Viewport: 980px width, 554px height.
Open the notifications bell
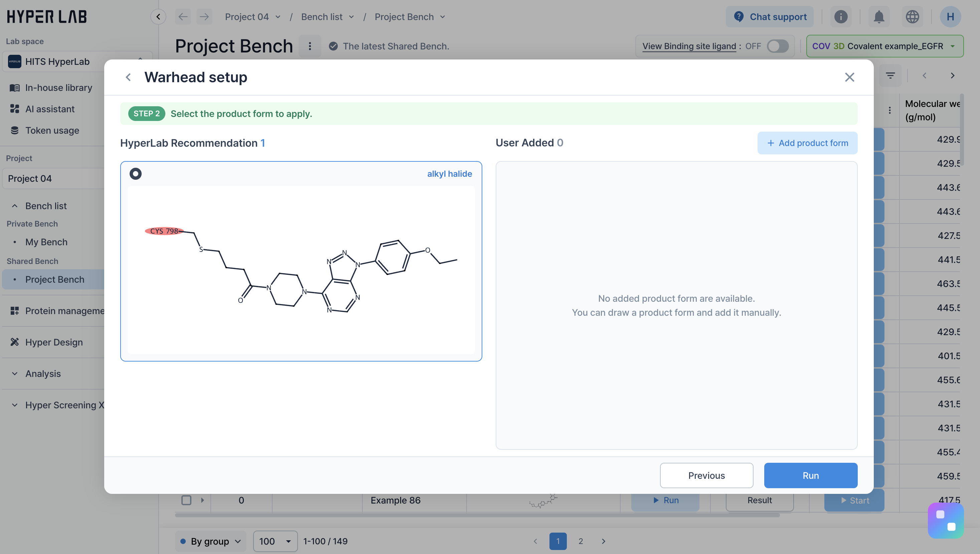pos(878,17)
